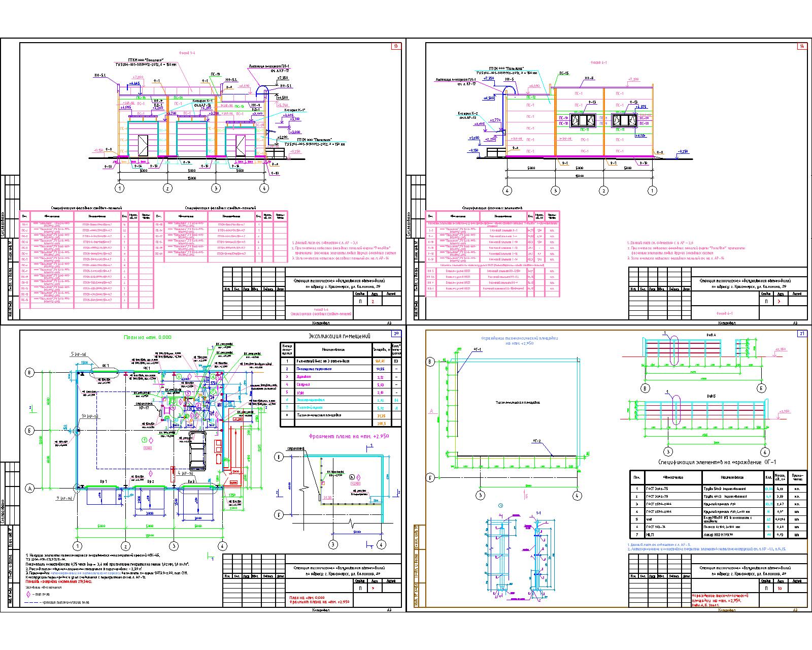Click axis bubble "В" left of the main floor plan

click(x=29, y=373)
